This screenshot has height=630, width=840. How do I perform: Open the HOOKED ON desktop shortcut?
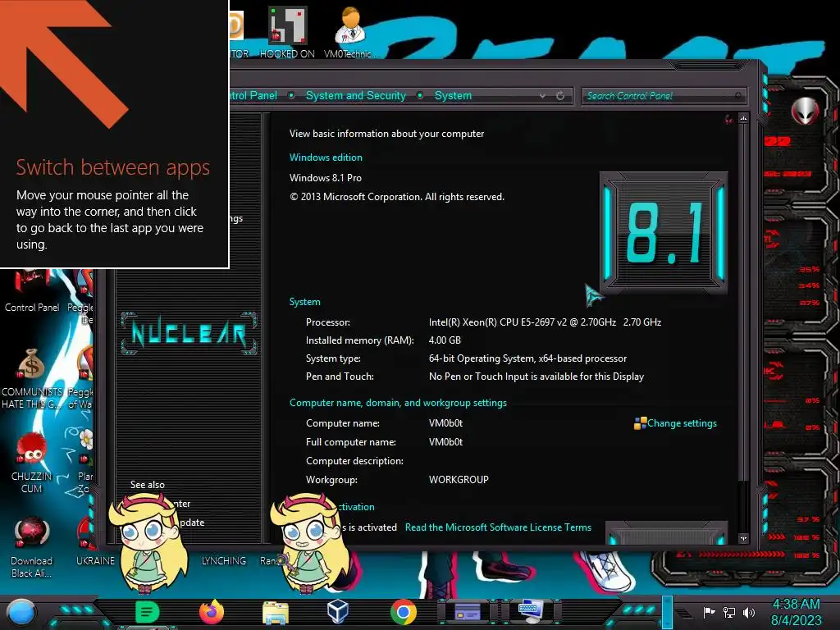click(288, 32)
